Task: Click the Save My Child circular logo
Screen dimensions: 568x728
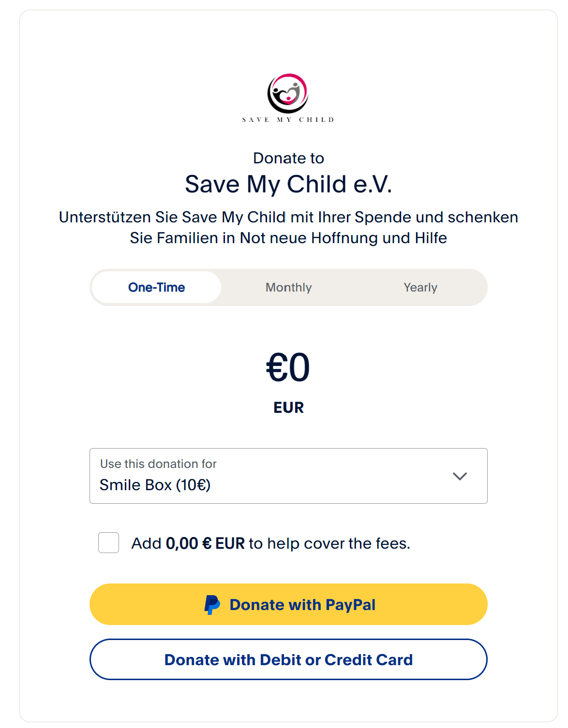Action: [288, 93]
